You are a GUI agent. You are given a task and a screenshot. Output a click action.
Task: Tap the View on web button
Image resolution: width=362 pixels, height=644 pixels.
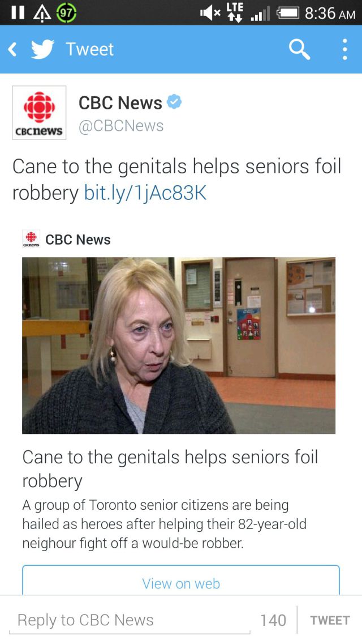click(181, 580)
